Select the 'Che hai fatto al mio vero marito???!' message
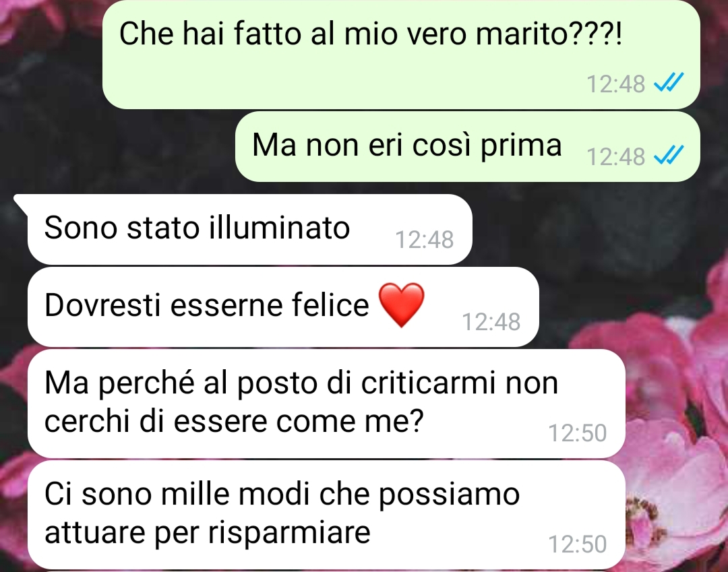 [x=401, y=55]
